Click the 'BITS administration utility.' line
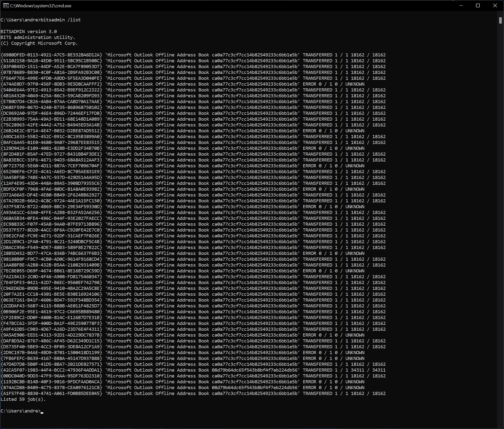This screenshot has width=504, height=429. [38, 37]
